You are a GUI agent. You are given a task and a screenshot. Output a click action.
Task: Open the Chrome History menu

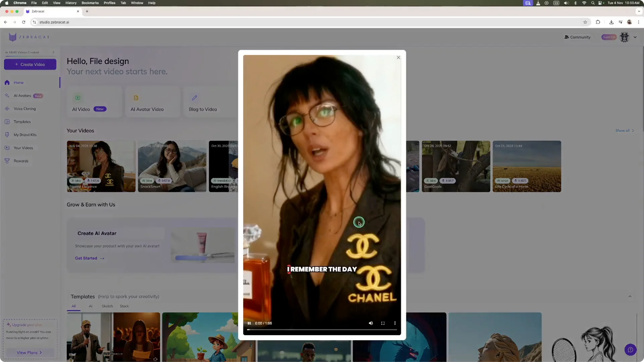[x=71, y=3]
